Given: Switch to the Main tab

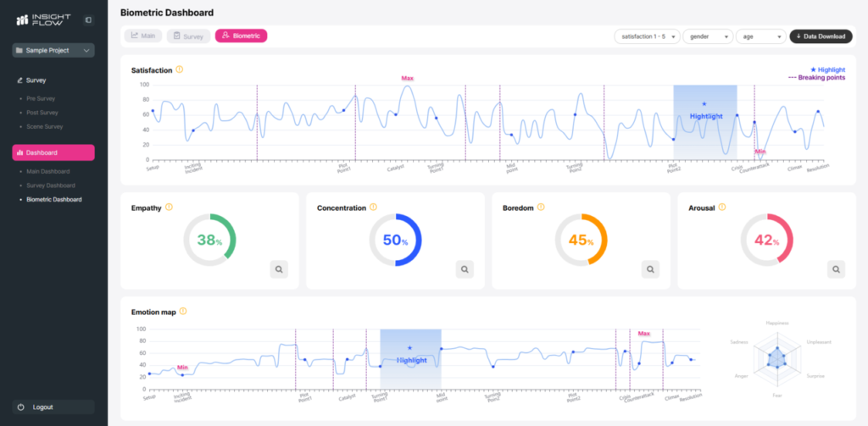Looking at the screenshot, I should point(143,36).
